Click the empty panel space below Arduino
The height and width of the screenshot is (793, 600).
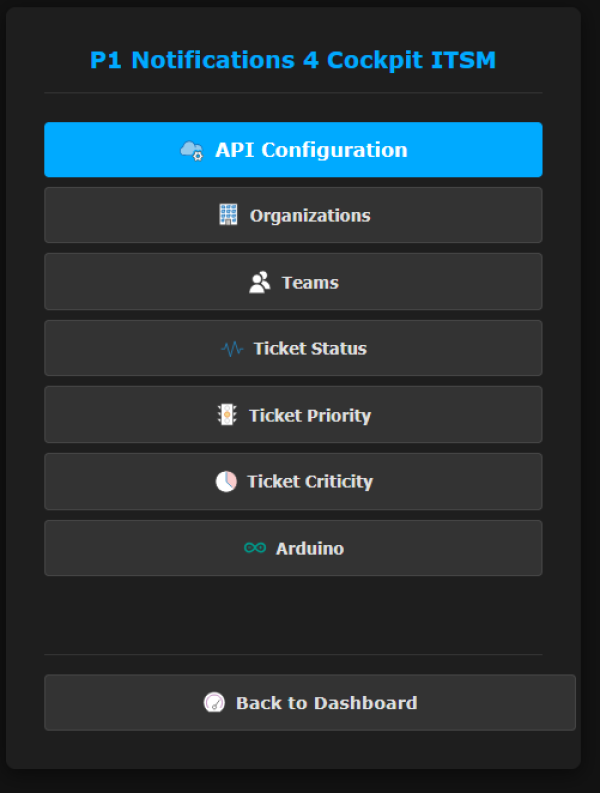tap(293, 615)
